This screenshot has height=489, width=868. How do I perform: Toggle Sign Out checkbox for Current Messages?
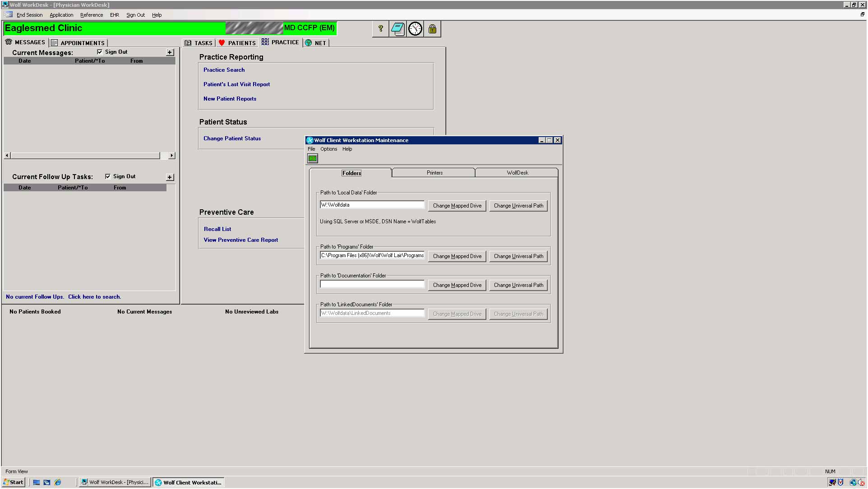click(x=100, y=52)
